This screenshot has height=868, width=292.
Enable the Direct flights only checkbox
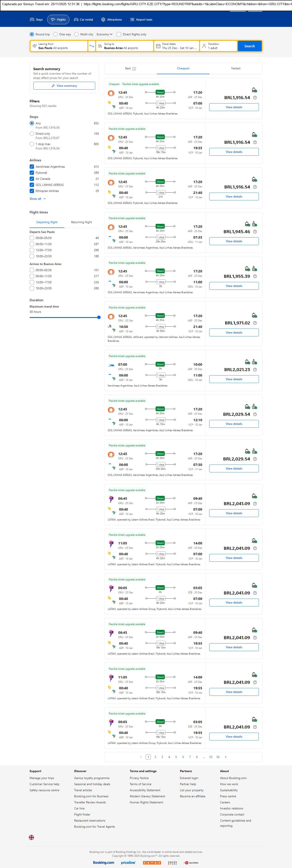pos(119,34)
